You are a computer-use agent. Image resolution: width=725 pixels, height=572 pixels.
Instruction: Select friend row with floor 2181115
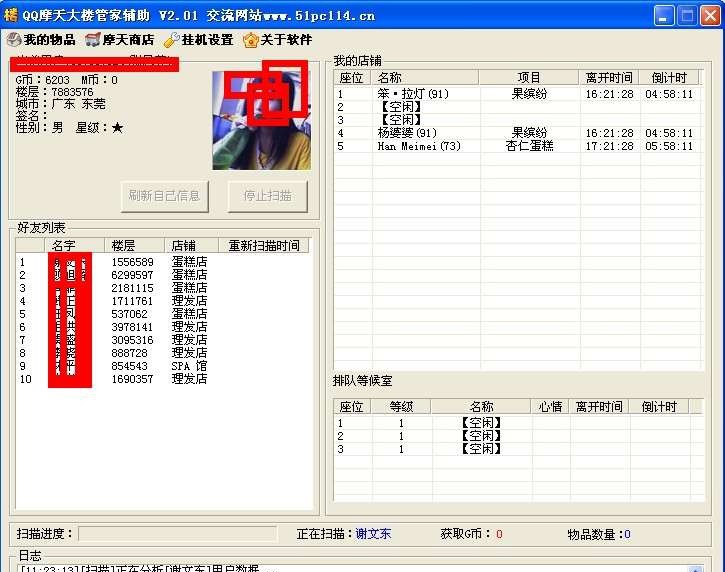point(163,288)
